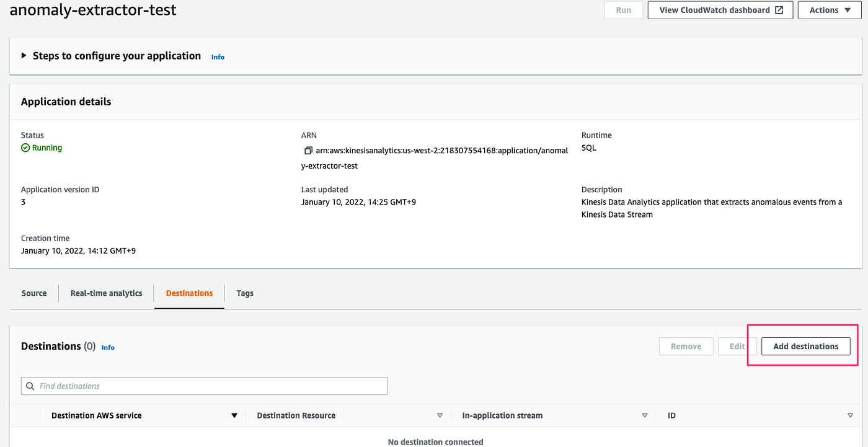Click the anomaly-extractor-test page title
This screenshot has width=868, height=447.
pyautogui.click(x=93, y=10)
